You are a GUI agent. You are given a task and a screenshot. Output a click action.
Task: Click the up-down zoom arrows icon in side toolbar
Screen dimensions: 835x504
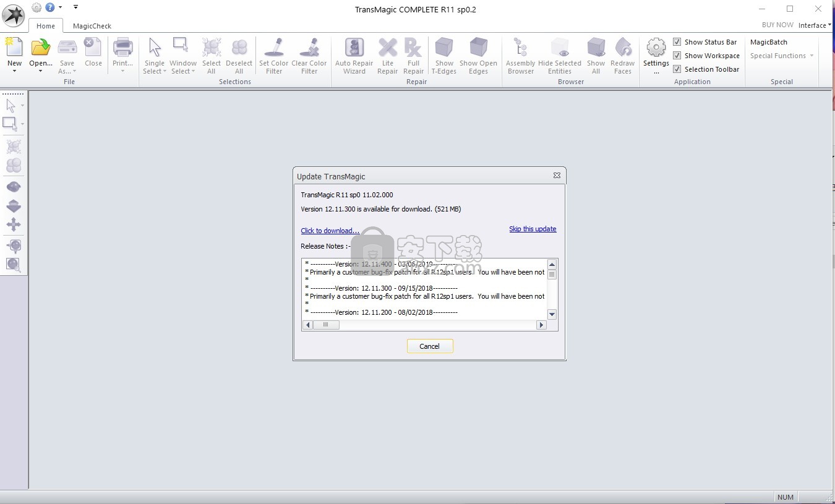point(14,206)
